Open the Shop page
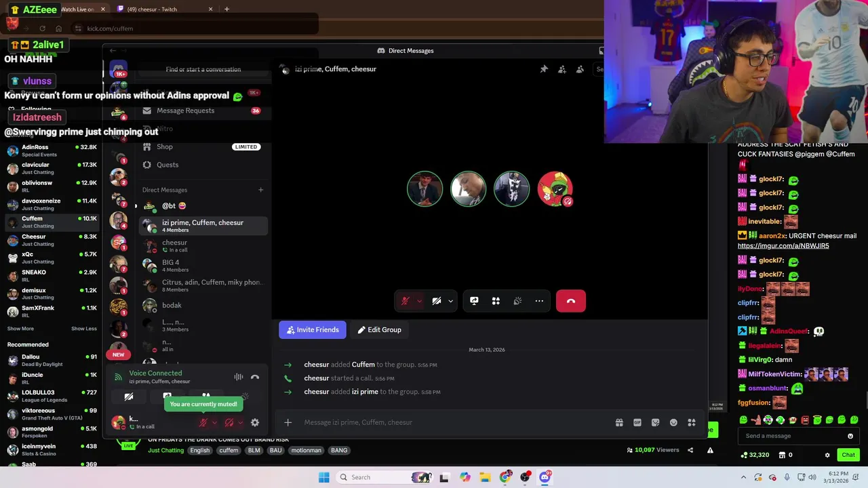 pyautogui.click(x=202, y=146)
